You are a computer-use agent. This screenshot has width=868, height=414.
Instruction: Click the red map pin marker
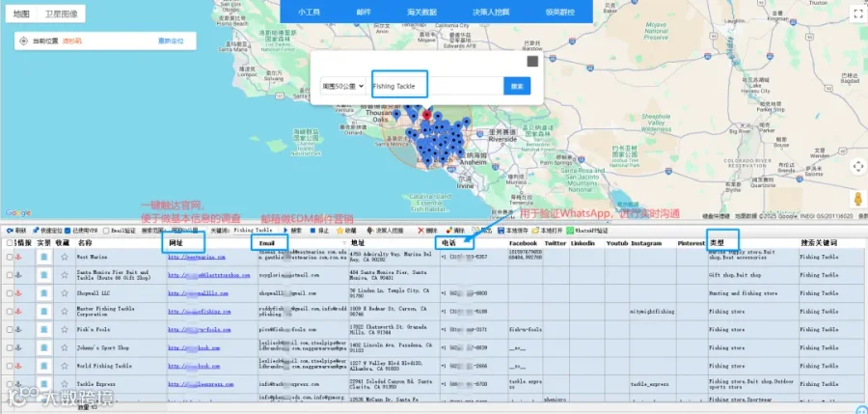click(x=427, y=115)
